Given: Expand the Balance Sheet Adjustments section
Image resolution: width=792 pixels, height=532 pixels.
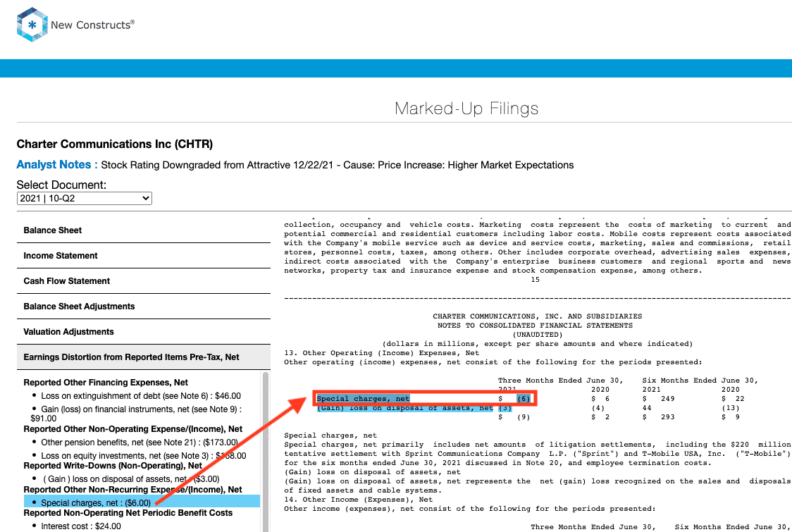Looking at the screenshot, I should (144, 307).
